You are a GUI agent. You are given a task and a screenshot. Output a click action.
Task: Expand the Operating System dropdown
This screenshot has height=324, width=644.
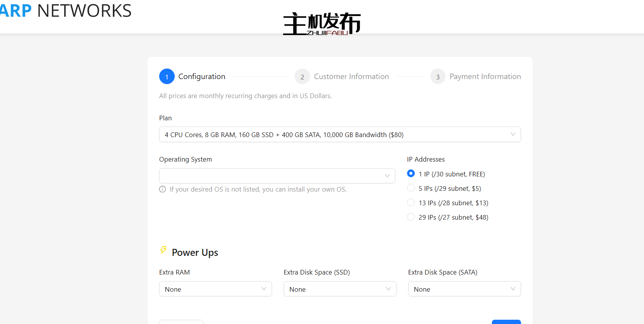click(277, 176)
